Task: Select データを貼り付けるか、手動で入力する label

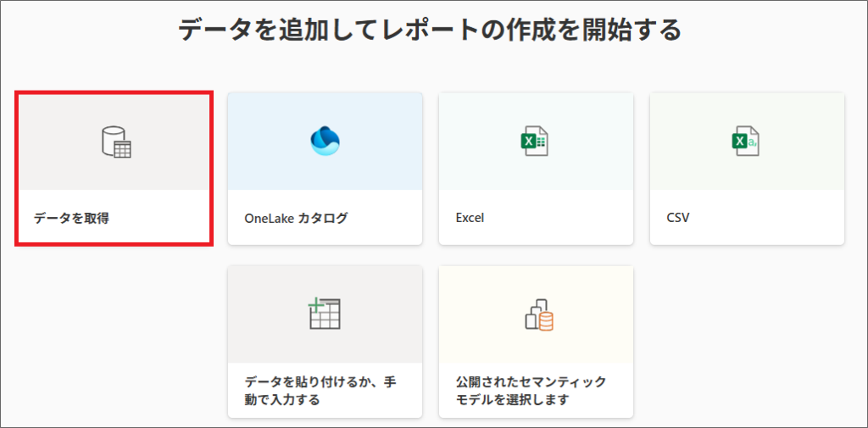Action: coord(320,391)
